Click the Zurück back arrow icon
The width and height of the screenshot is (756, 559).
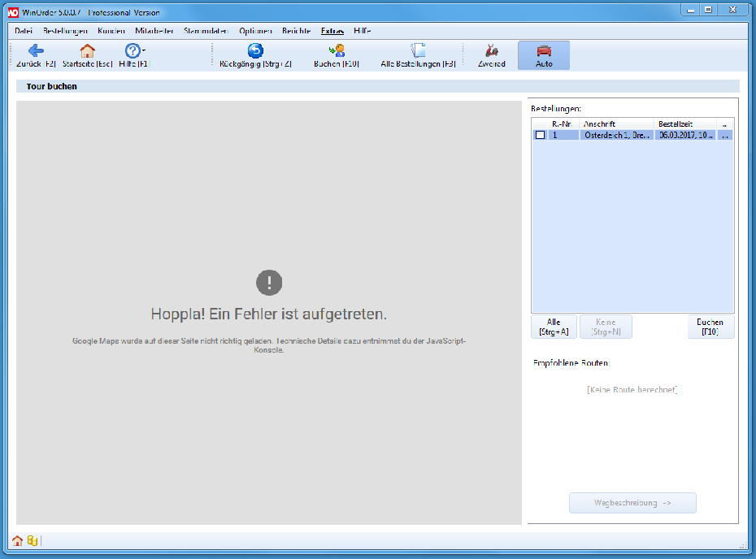[x=36, y=51]
